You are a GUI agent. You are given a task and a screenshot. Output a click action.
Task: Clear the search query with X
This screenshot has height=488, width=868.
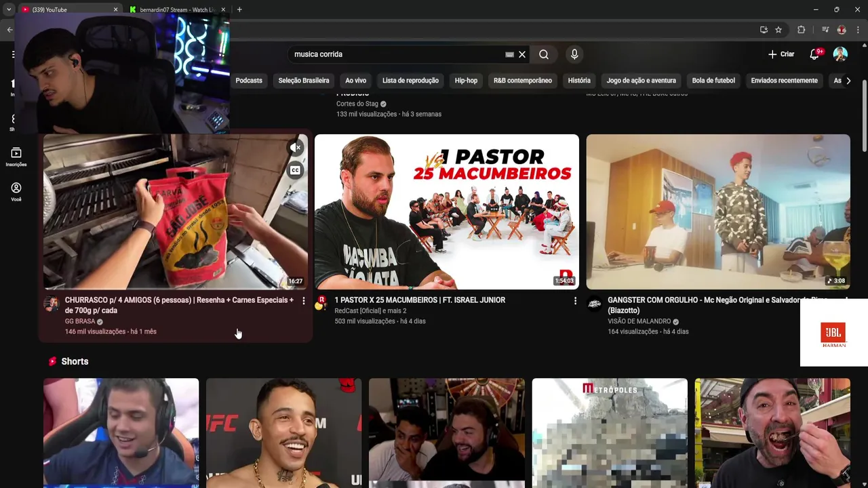pos(522,54)
